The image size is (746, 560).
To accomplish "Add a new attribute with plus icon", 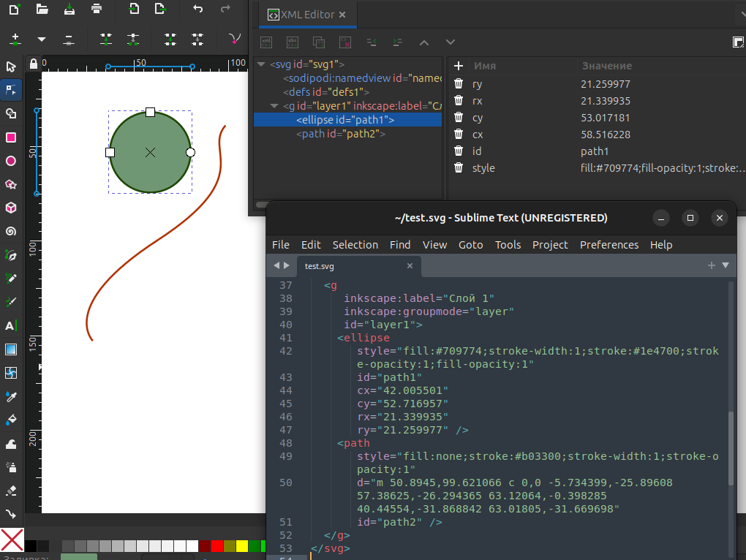I will [459, 66].
